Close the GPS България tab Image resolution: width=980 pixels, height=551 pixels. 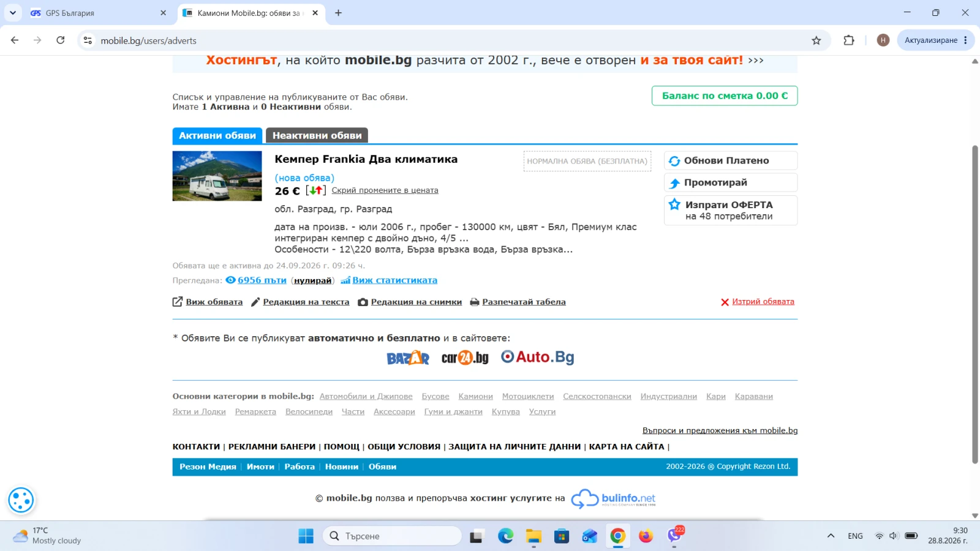tap(163, 13)
